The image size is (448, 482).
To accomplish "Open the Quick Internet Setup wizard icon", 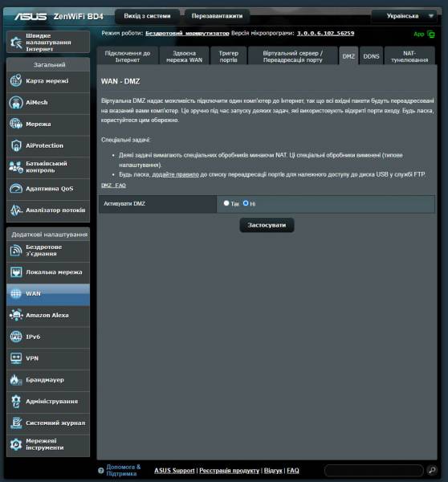I will point(16,42).
